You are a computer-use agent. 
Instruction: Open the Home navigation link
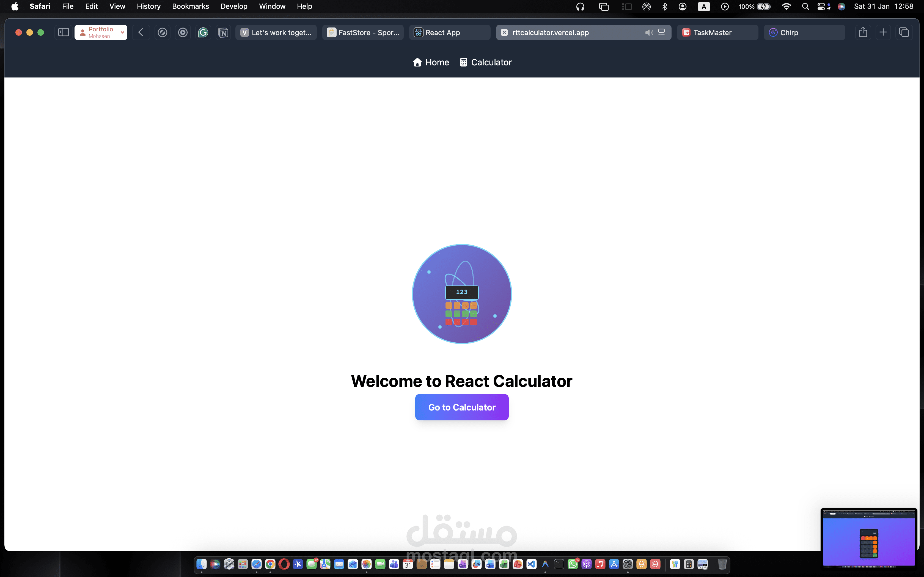431,62
